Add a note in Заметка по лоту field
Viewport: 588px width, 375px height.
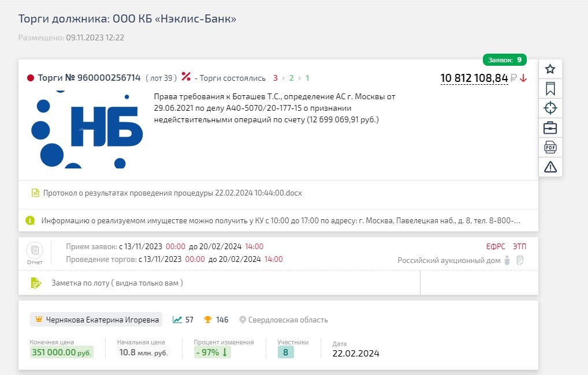[x=219, y=283]
